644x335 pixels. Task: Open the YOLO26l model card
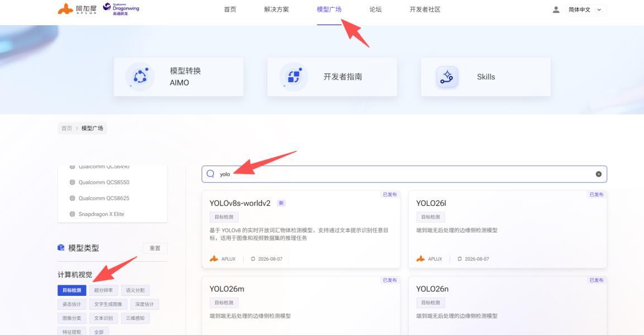click(x=508, y=229)
